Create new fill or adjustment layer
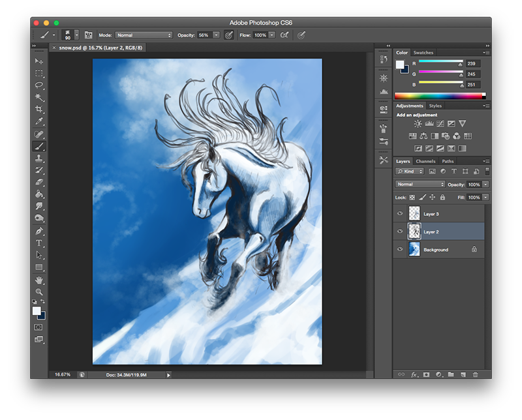The width and height of the screenshot is (522, 420). pos(438,375)
